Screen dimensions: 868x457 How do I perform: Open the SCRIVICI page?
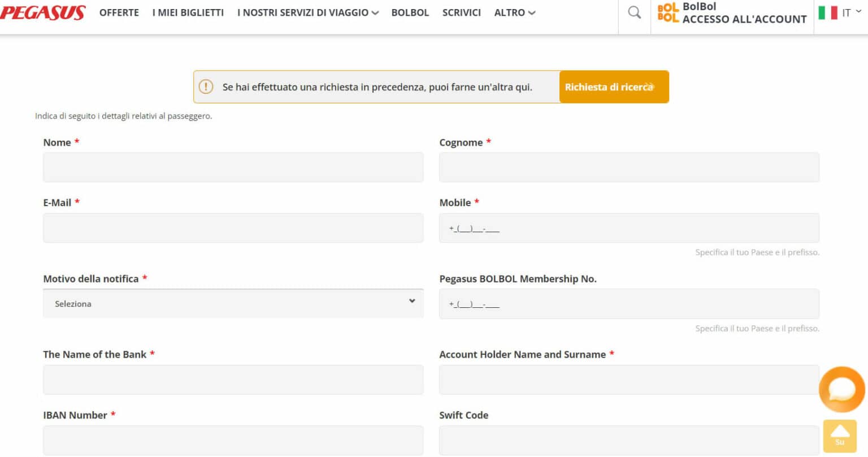click(x=462, y=12)
